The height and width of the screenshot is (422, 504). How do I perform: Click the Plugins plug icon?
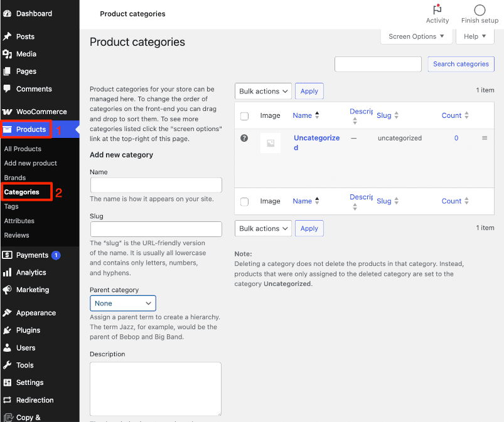pos(7,330)
